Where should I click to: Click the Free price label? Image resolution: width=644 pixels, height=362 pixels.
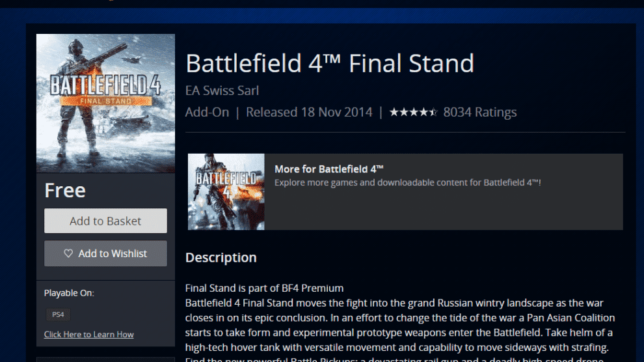[65, 191]
